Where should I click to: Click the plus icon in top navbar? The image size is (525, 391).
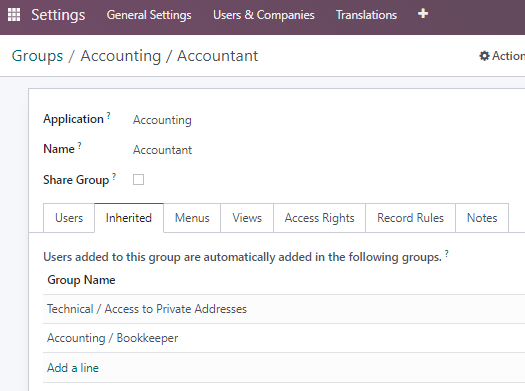click(423, 14)
